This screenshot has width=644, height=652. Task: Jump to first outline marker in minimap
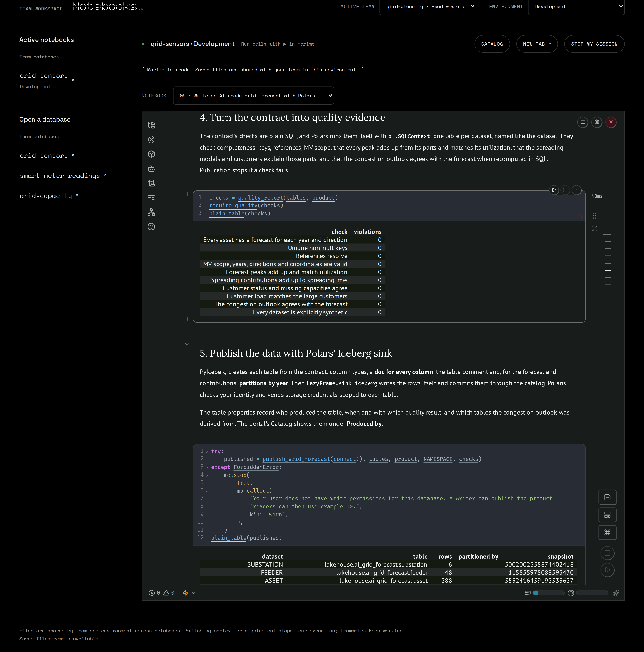607,234
